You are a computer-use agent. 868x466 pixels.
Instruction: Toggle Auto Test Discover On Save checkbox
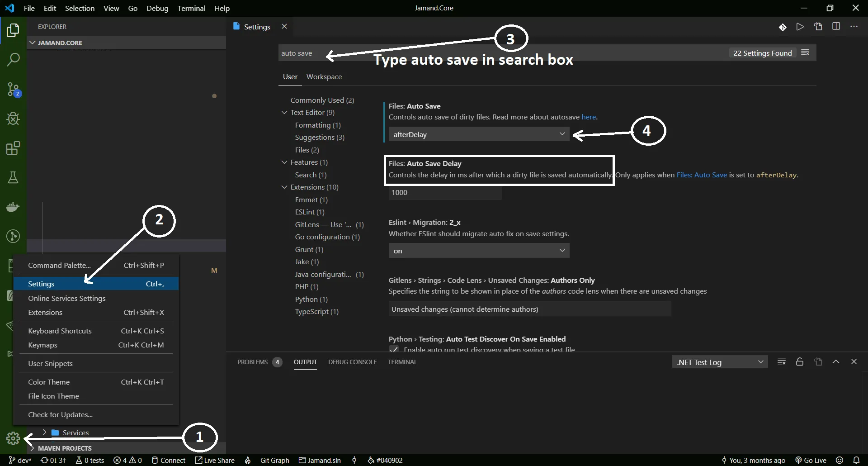[394, 349]
